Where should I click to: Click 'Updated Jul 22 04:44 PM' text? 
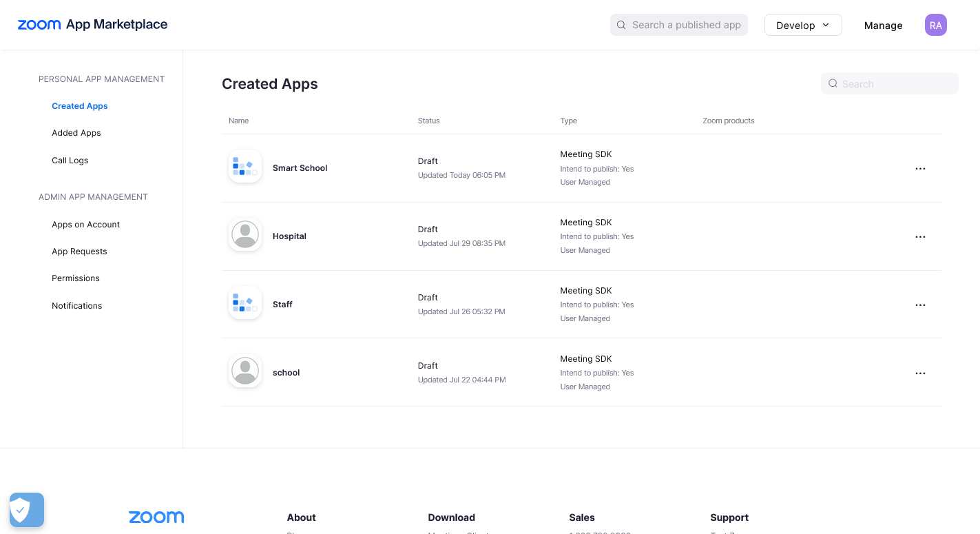point(461,380)
